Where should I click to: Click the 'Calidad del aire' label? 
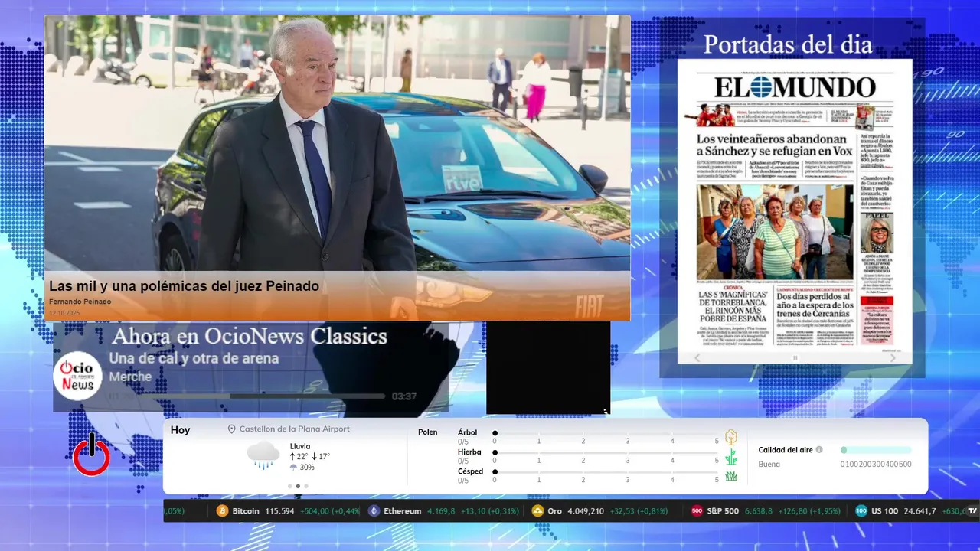786,450
